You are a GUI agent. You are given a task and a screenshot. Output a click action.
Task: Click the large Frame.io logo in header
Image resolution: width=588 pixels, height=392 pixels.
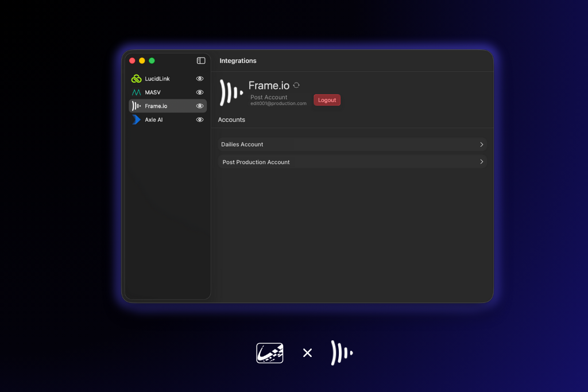point(231,93)
